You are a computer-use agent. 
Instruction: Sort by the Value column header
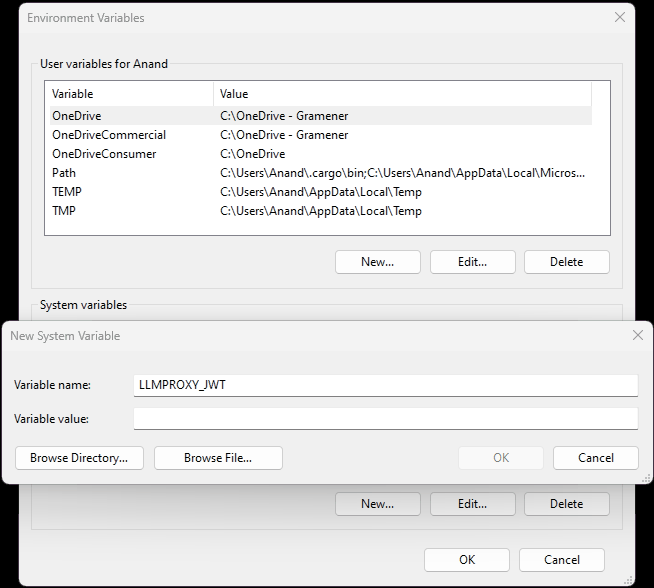400,94
